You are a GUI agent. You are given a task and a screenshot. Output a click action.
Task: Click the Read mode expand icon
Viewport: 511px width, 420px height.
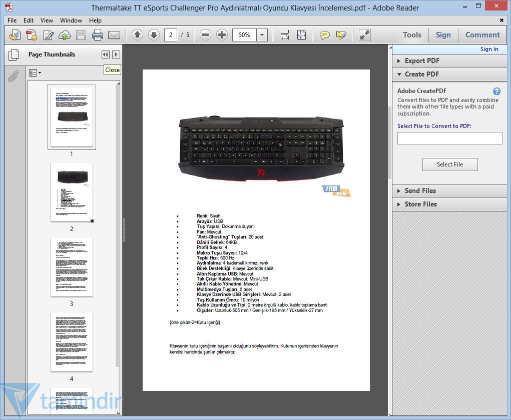click(365, 35)
